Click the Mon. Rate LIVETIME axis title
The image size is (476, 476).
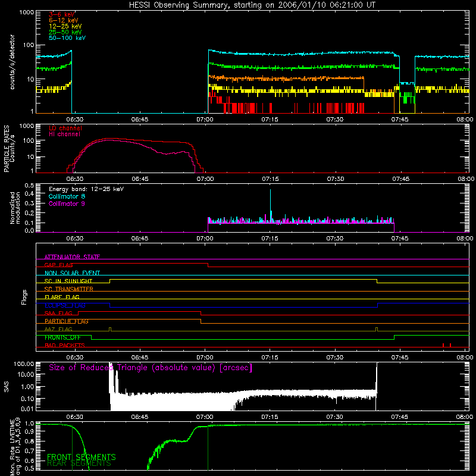tap(15, 447)
